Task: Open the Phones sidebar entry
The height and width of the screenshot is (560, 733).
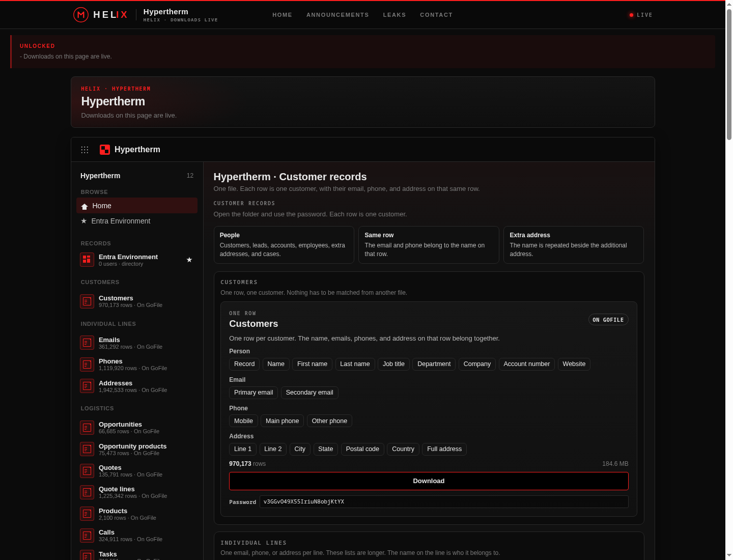Action: point(137,365)
